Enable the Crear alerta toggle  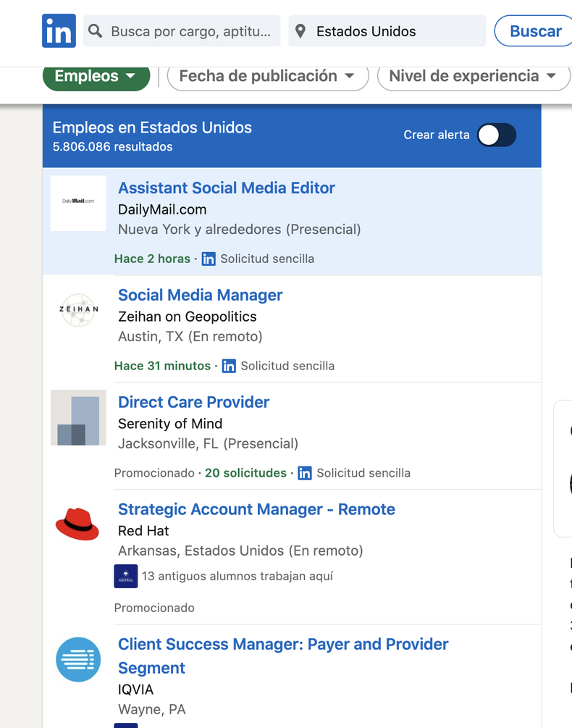[x=497, y=135]
